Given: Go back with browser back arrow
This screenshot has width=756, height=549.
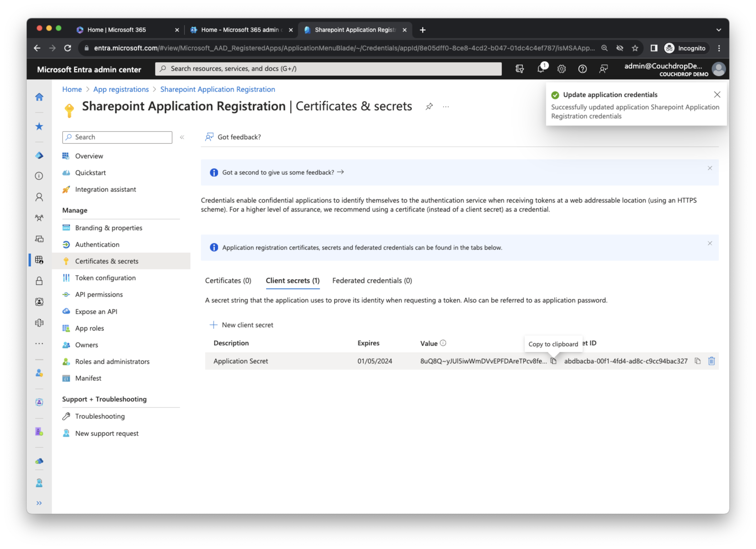Looking at the screenshot, I should pos(37,48).
